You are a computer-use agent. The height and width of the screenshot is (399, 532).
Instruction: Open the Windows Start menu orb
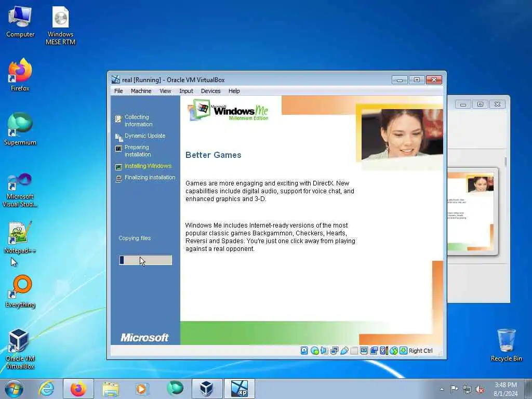pos(14,389)
